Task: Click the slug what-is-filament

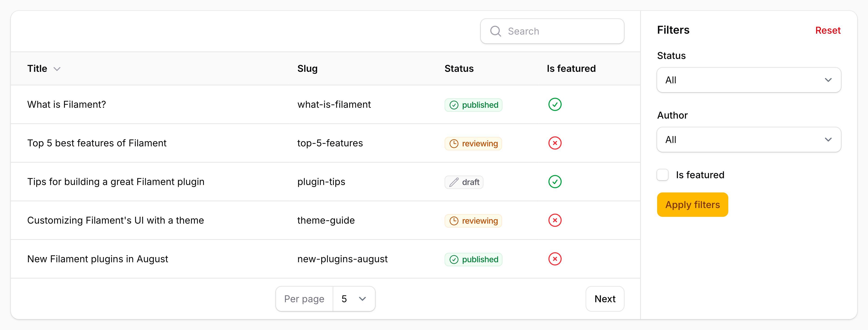Action: pyautogui.click(x=334, y=104)
